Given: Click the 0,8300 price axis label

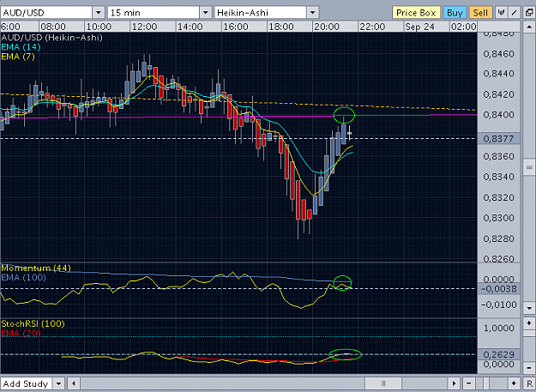Looking at the screenshot, I should (x=499, y=218).
